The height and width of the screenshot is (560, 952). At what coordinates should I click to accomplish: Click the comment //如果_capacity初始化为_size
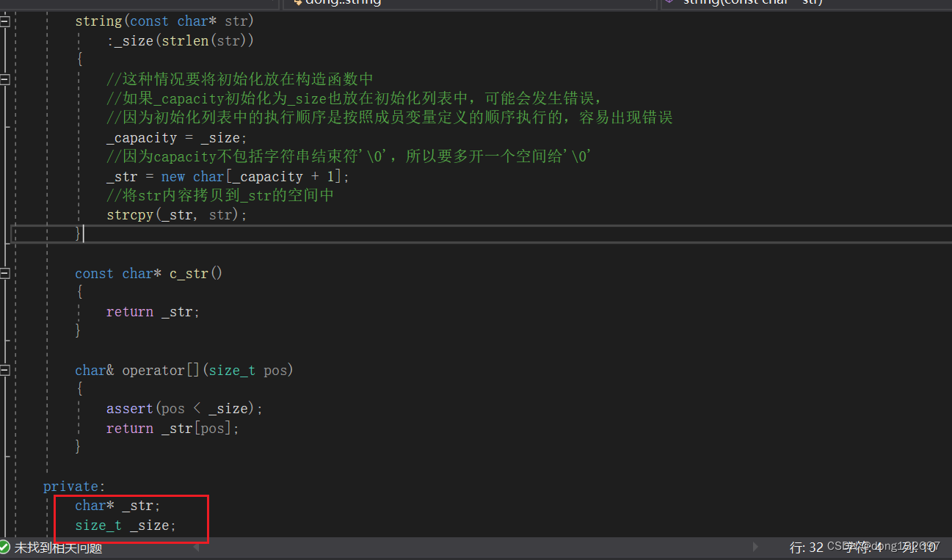pos(355,98)
